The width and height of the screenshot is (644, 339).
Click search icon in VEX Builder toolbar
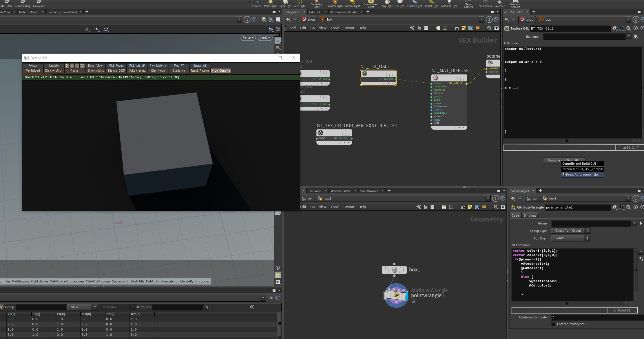tap(489, 28)
